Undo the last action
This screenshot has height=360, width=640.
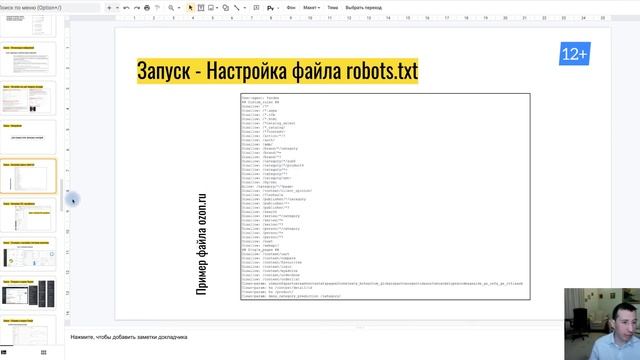[126, 8]
